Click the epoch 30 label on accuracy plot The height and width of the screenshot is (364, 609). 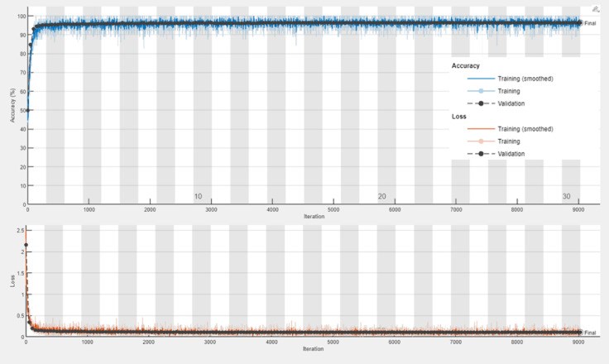click(566, 197)
